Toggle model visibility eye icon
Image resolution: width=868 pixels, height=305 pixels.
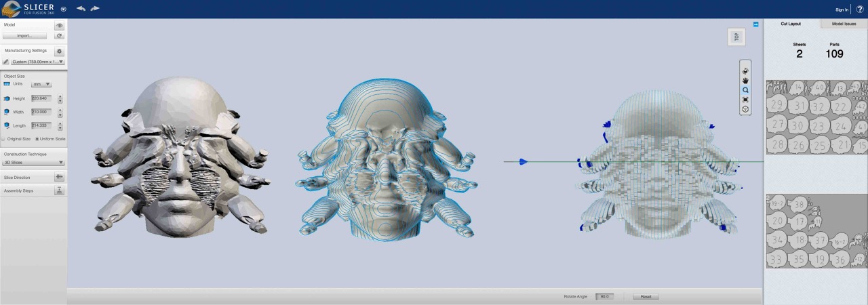pos(59,26)
